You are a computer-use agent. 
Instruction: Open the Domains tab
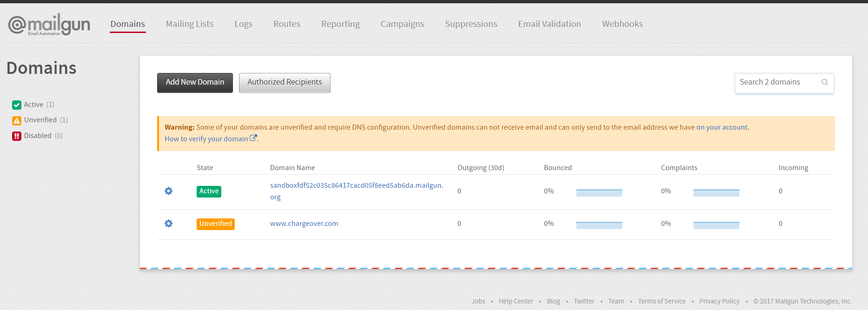[x=128, y=24]
